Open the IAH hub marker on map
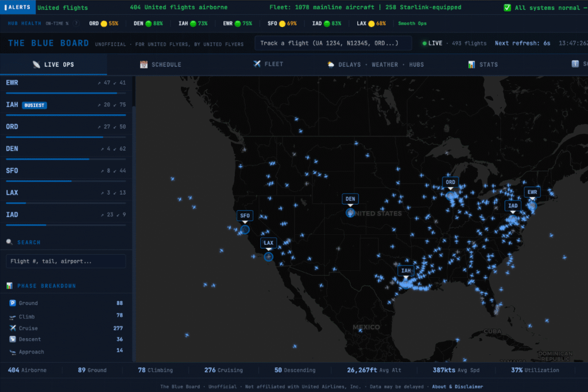Screen dimensions: 588x392 (406, 271)
